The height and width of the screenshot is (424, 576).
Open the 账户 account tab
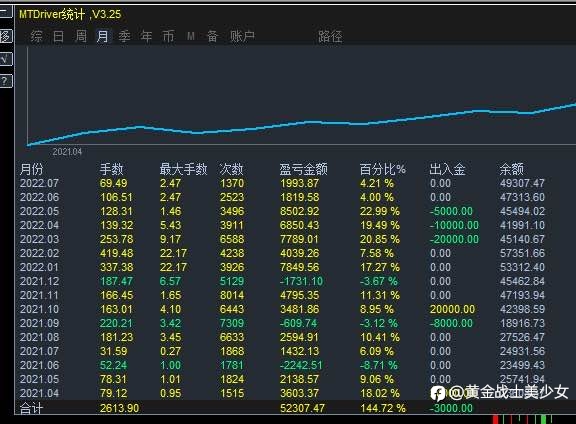[x=242, y=36]
